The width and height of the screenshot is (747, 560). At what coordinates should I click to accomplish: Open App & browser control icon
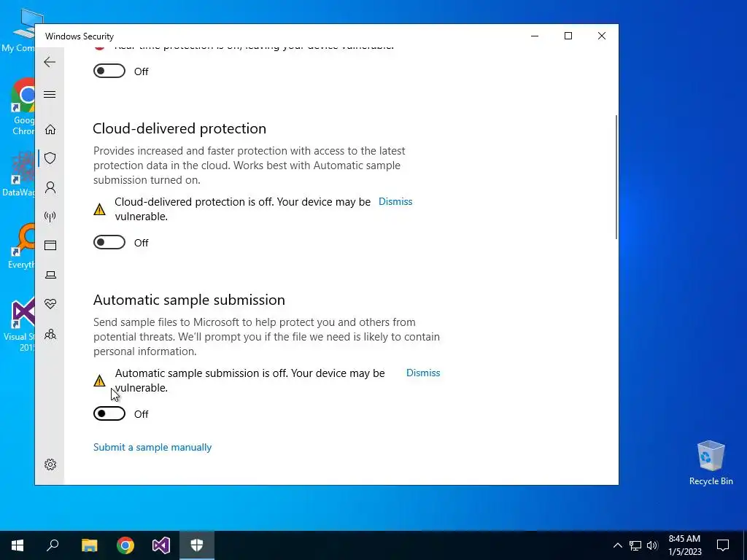coord(50,245)
